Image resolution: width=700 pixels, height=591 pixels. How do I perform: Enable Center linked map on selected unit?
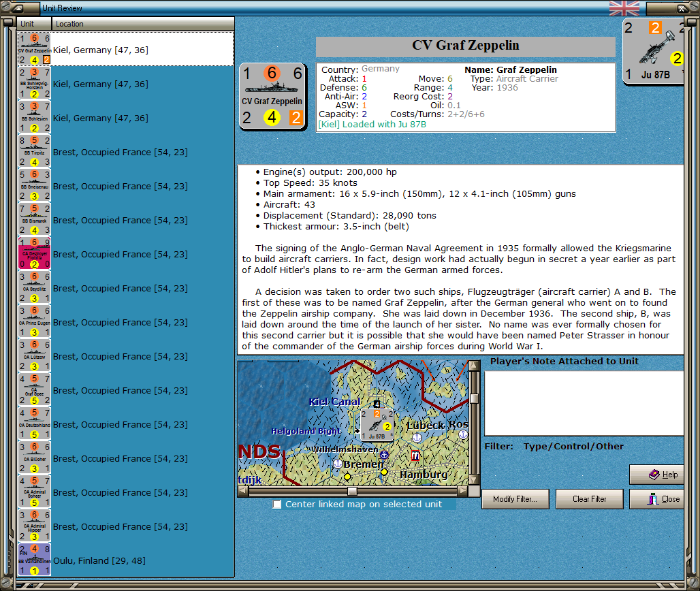(277, 504)
